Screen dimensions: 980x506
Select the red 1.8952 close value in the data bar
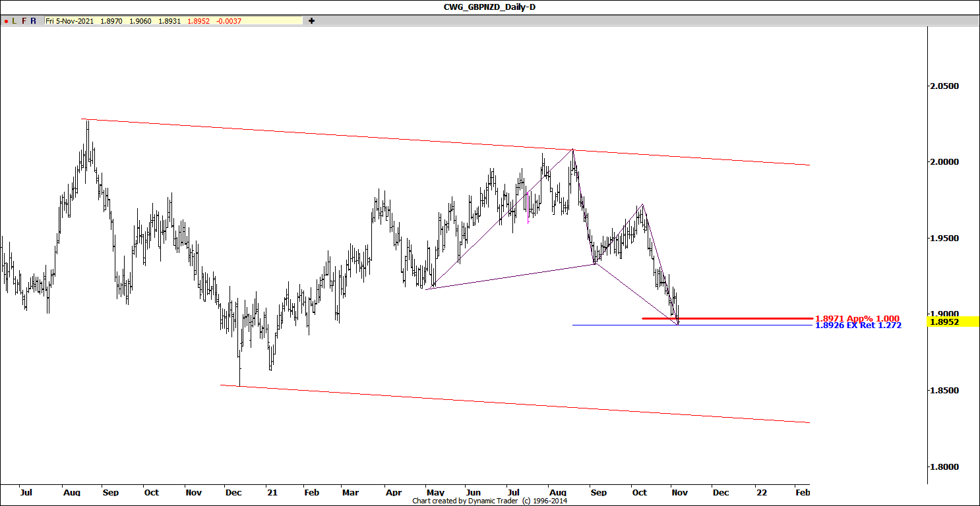[198, 21]
